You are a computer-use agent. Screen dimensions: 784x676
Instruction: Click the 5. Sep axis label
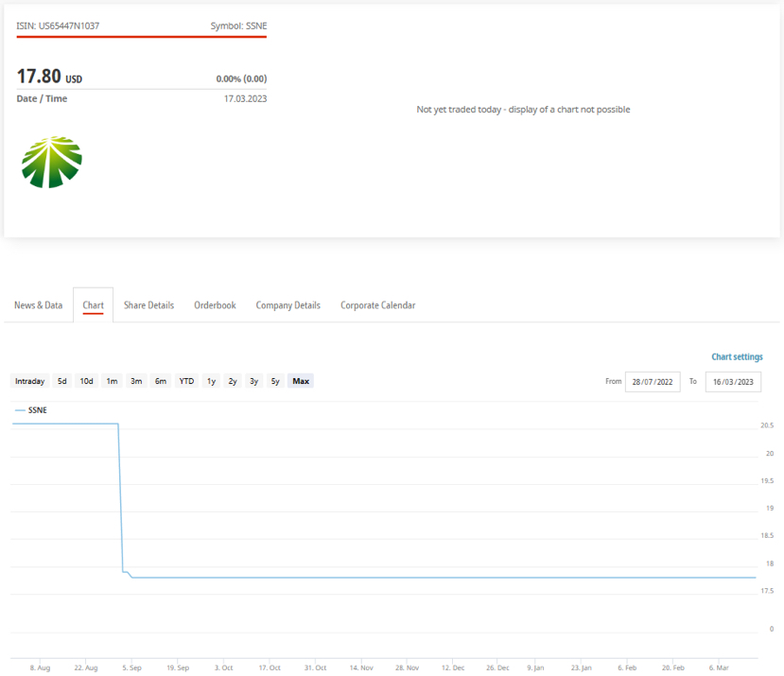pyautogui.click(x=132, y=667)
